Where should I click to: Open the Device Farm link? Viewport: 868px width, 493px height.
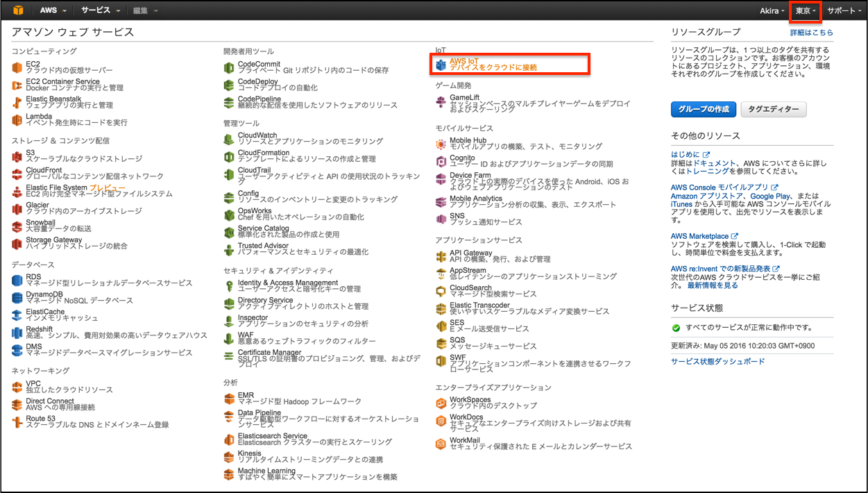tap(470, 175)
